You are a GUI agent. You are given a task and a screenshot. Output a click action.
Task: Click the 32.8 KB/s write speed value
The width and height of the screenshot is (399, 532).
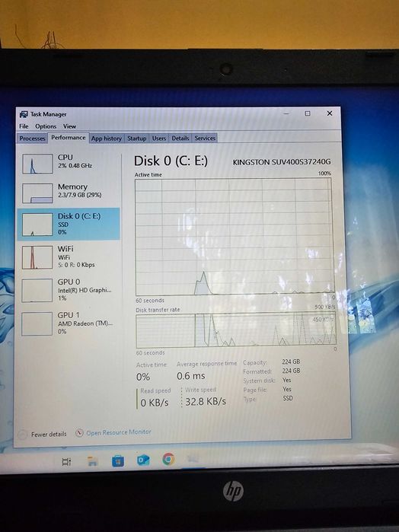coord(206,402)
